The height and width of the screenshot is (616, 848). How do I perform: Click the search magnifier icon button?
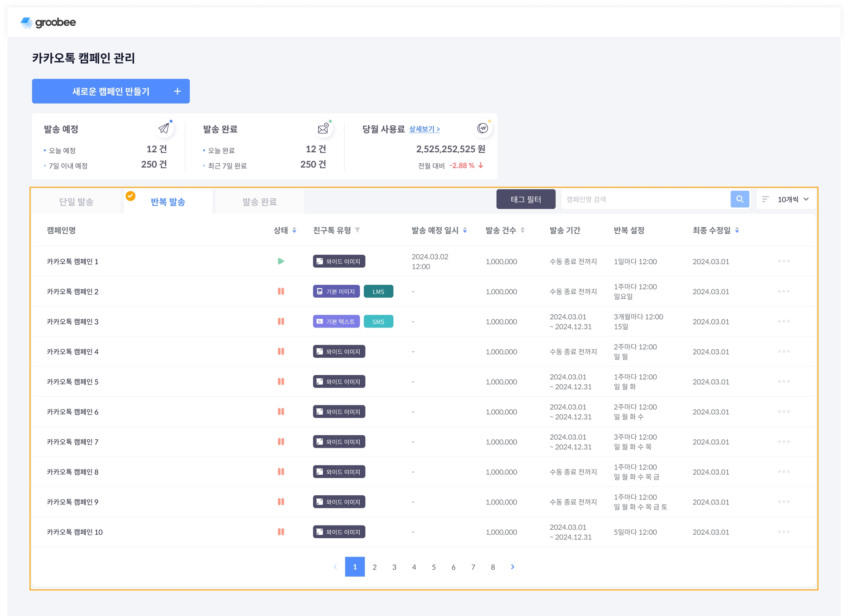[x=739, y=199]
